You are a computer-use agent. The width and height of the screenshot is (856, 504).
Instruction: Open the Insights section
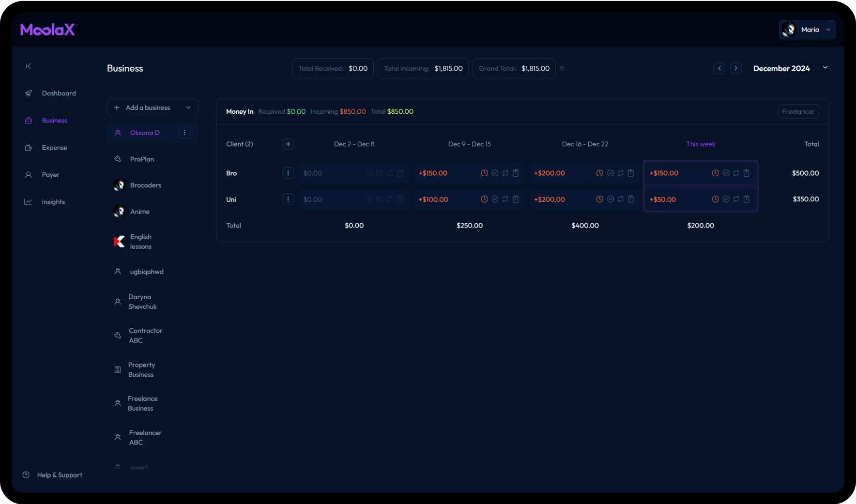click(45, 202)
